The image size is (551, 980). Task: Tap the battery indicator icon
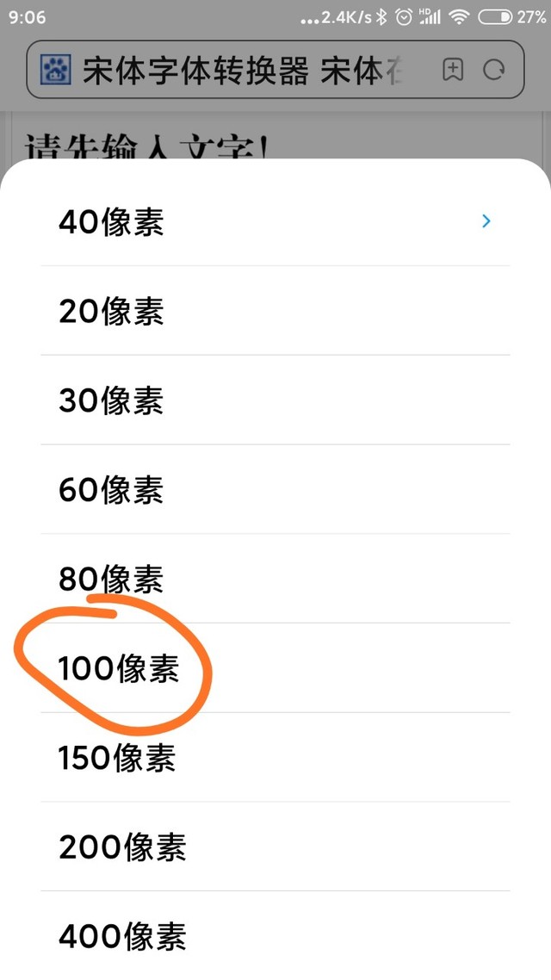point(494,17)
